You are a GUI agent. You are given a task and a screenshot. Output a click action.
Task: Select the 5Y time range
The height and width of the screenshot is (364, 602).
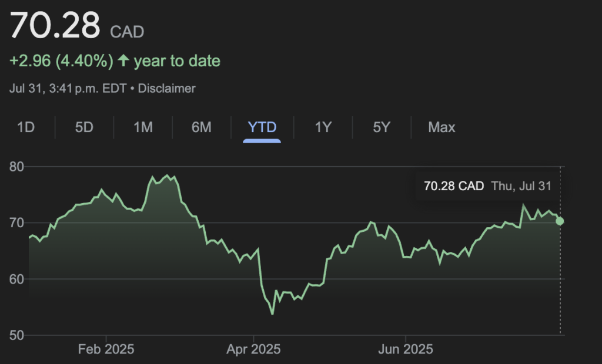[x=382, y=127]
